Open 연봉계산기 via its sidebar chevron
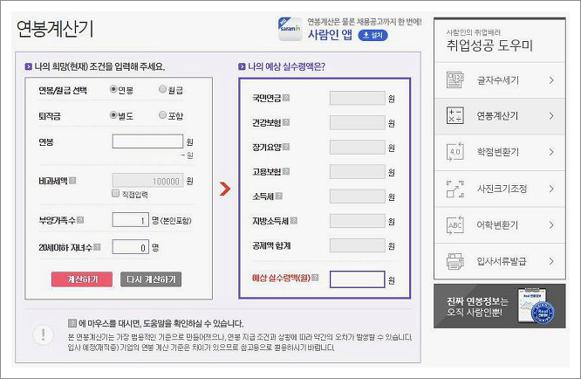 (x=552, y=116)
